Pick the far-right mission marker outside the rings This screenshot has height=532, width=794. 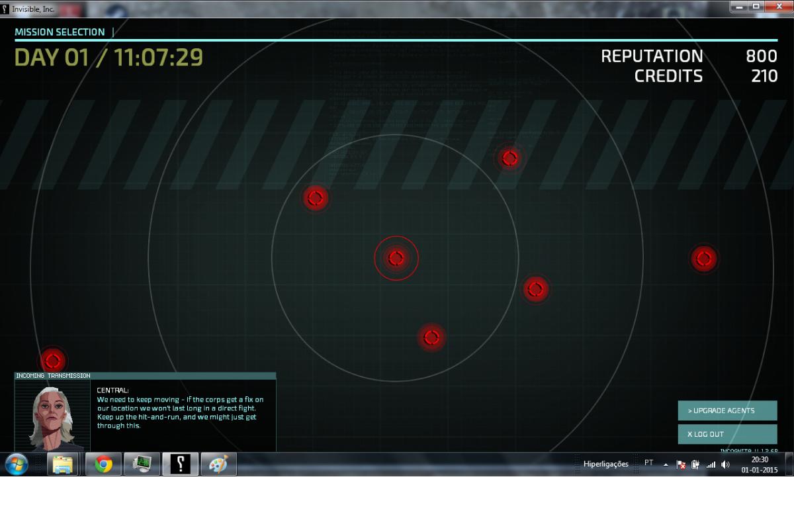[x=703, y=258]
